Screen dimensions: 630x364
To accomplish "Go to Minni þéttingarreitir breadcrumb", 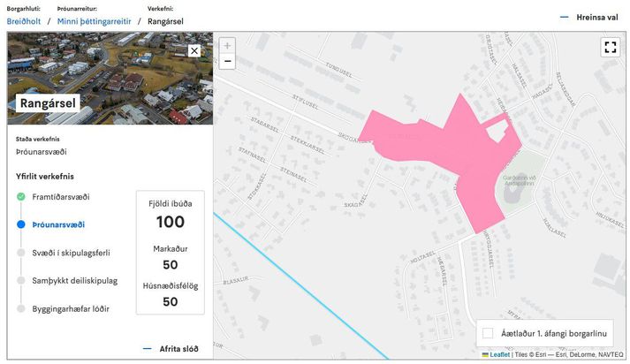I will pyautogui.click(x=95, y=20).
